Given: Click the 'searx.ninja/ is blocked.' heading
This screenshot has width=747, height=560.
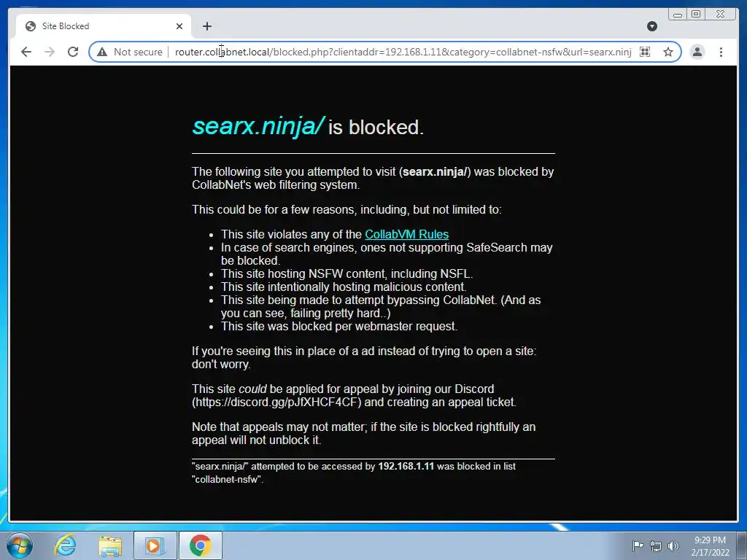Looking at the screenshot, I should click(308, 127).
